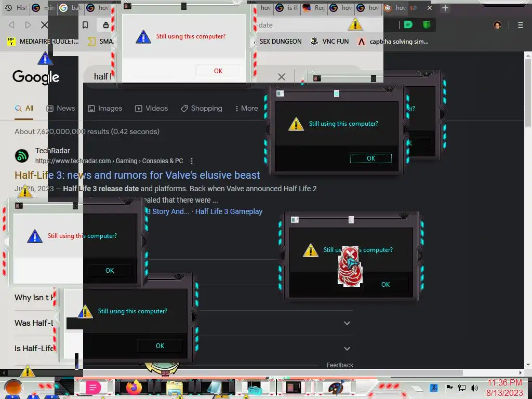Click the network tray icon
The height and width of the screenshot is (399, 532).
tap(462, 388)
